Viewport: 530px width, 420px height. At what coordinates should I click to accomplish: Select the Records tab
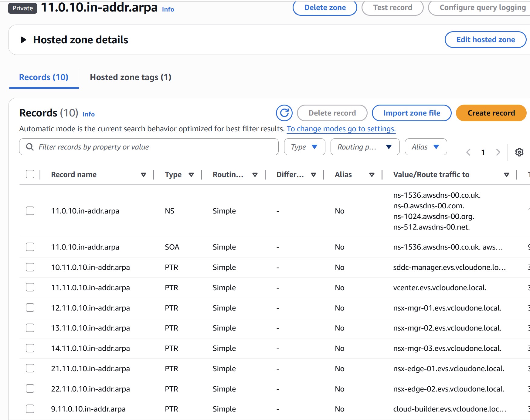[x=43, y=77]
